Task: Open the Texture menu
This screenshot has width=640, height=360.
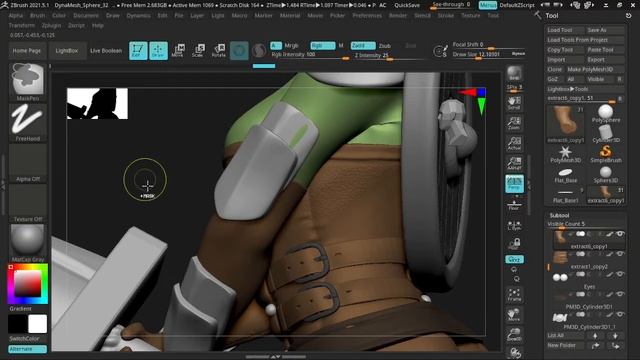Action: click(x=471, y=16)
